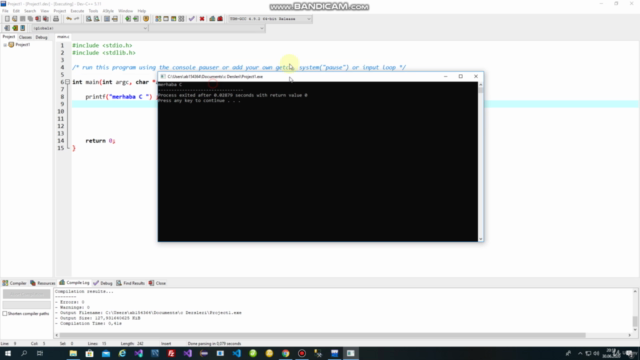Redo the edit via toolbar icon

(76, 19)
